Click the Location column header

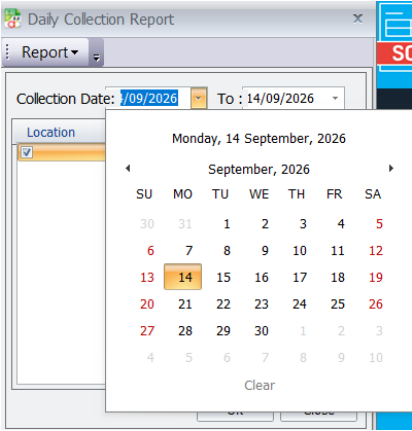tap(51, 132)
